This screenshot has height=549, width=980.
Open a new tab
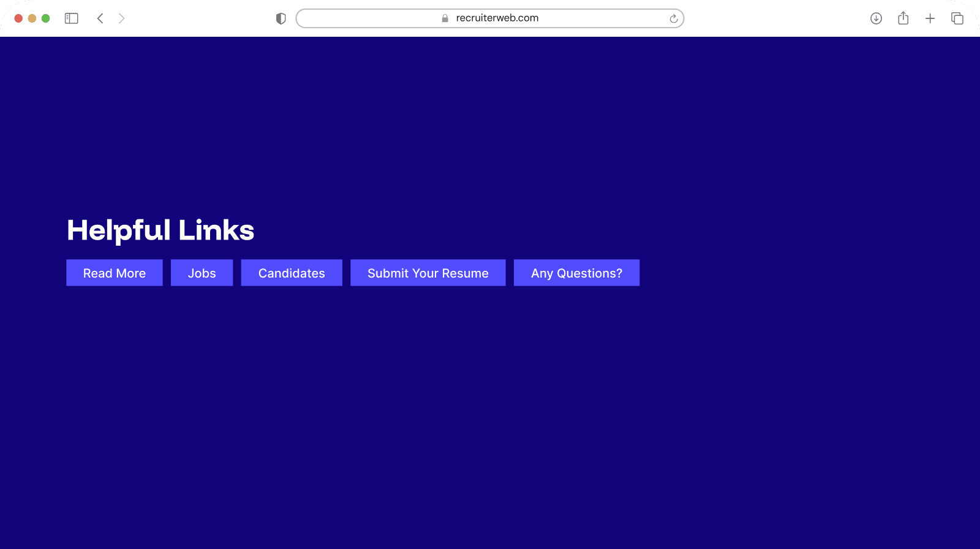930,18
